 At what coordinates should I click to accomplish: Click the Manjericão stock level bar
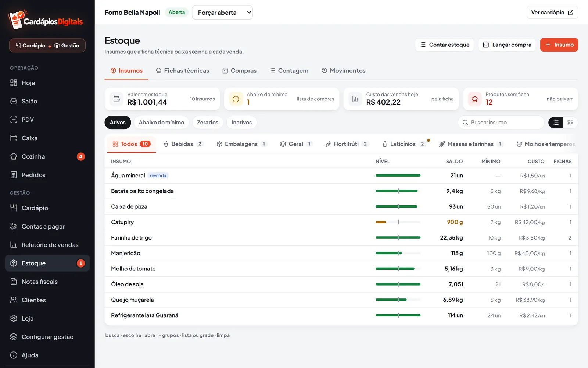click(x=398, y=253)
